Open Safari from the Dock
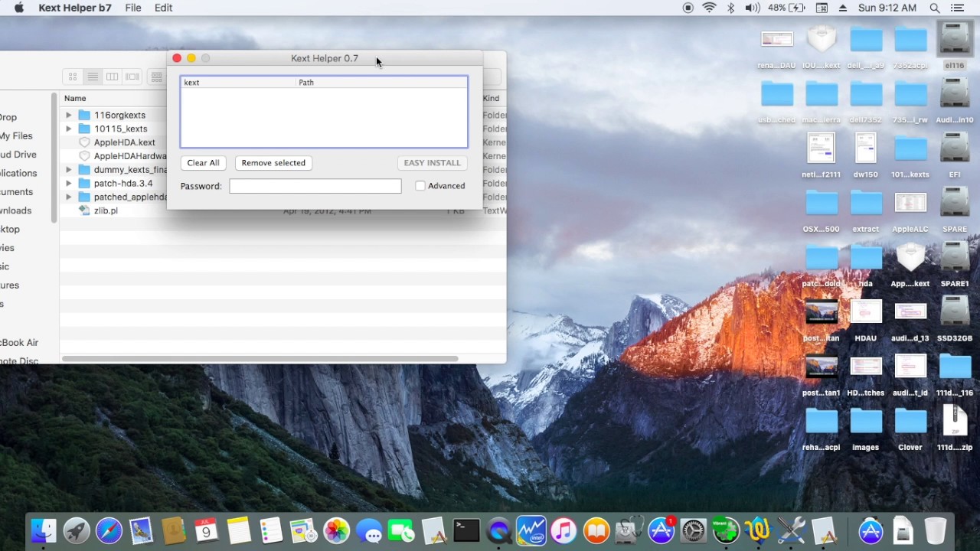This screenshot has height=551, width=980. point(109,530)
